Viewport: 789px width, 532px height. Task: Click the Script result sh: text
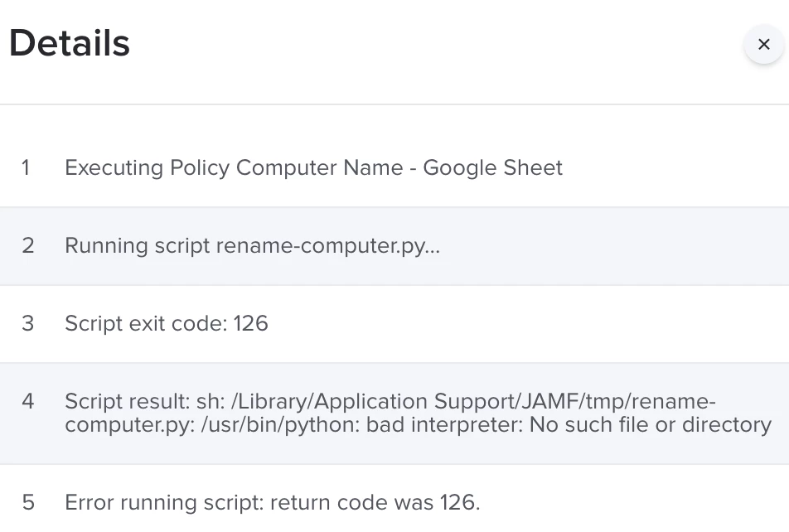pyautogui.click(x=145, y=401)
